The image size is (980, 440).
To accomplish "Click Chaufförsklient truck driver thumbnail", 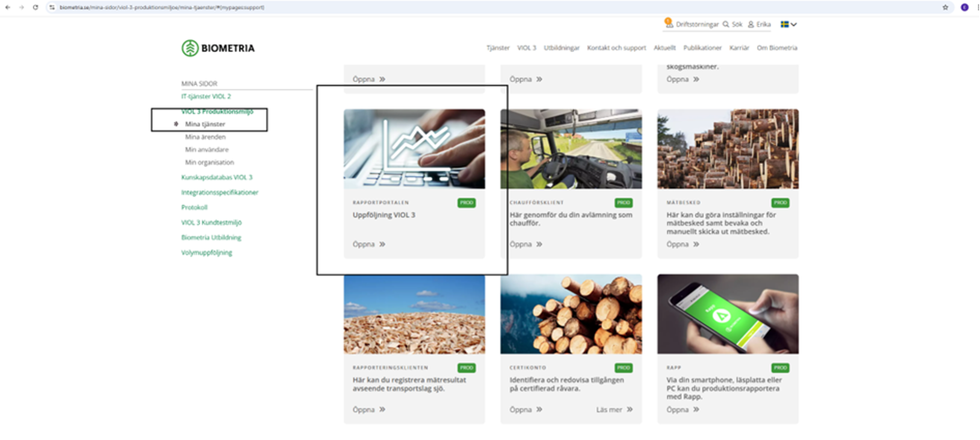I will [x=571, y=148].
